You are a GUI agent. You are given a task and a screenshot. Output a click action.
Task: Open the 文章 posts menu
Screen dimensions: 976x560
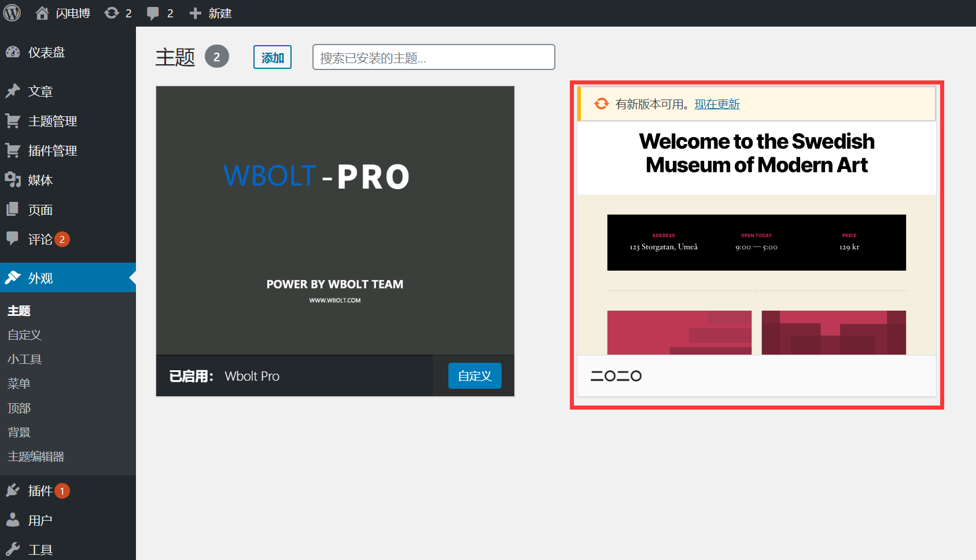(40, 91)
